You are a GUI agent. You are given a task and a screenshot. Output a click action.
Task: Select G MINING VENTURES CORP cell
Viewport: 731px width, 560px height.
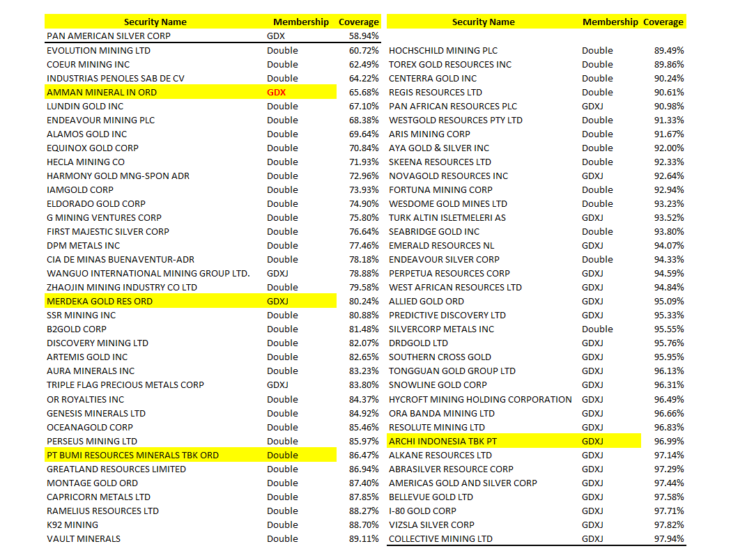click(x=104, y=217)
